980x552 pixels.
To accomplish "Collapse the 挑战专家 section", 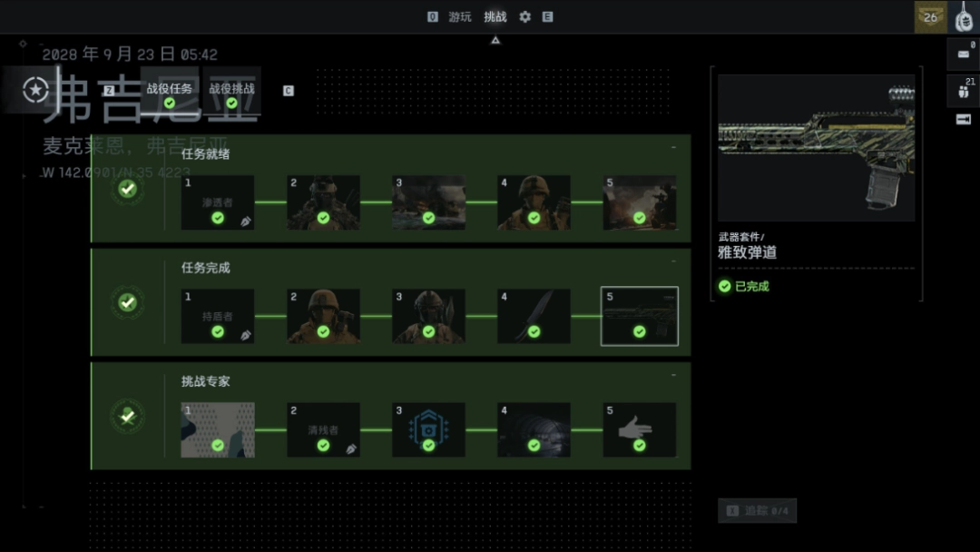I will (673, 375).
